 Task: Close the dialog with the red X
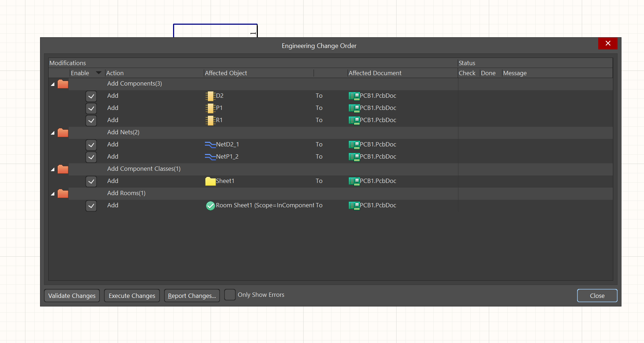point(608,43)
